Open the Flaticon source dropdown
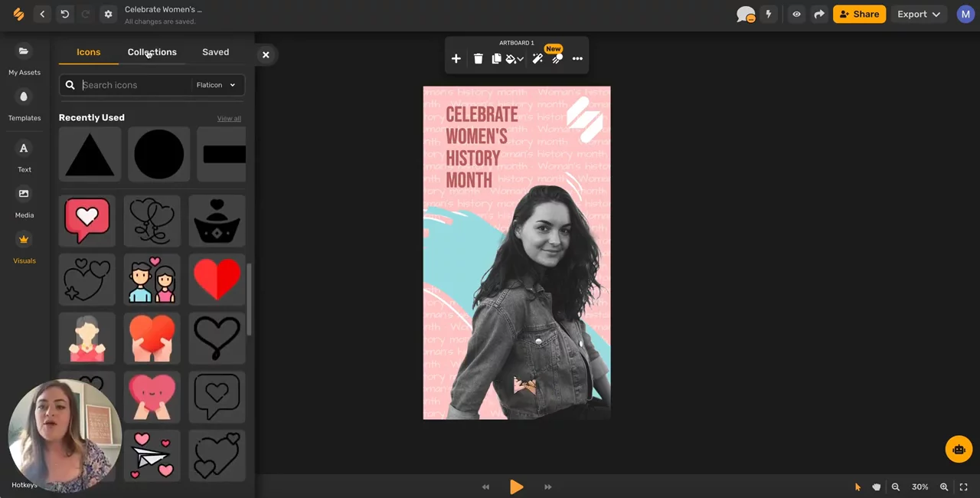Viewport: 980px width, 498px height. pyautogui.click(x=215, y=85)
